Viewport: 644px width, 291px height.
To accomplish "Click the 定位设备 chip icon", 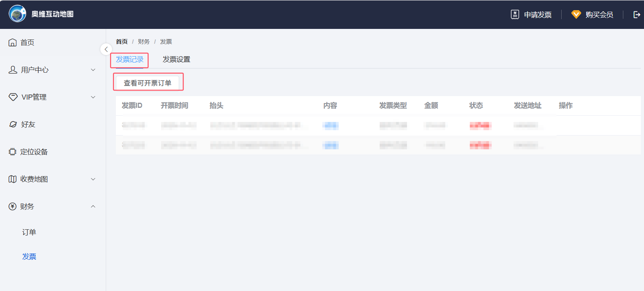I will pyautogui.click(x=12, y=152).
